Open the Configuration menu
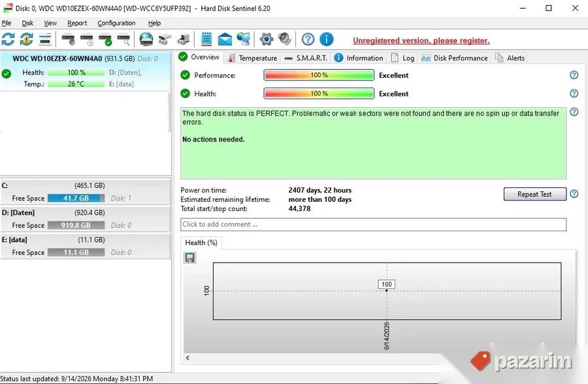The height and width of the screenshot is (384, 588). (116, 24)
